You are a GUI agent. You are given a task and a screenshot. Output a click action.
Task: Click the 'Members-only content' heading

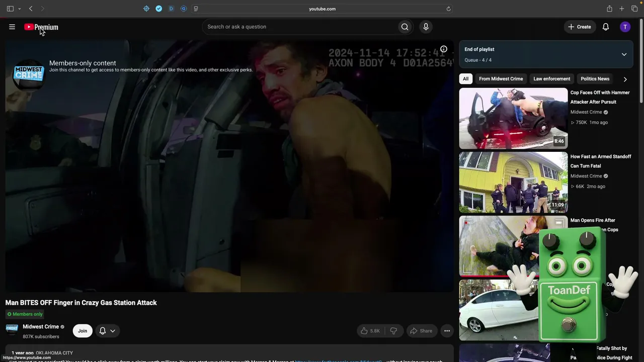[83, 63]
